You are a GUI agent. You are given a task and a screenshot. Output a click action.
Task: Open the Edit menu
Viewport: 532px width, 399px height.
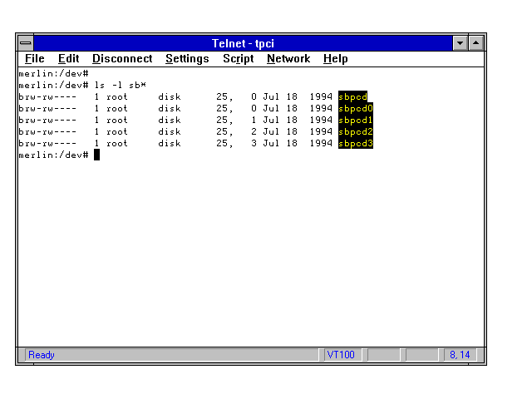(x=68, y=59)
